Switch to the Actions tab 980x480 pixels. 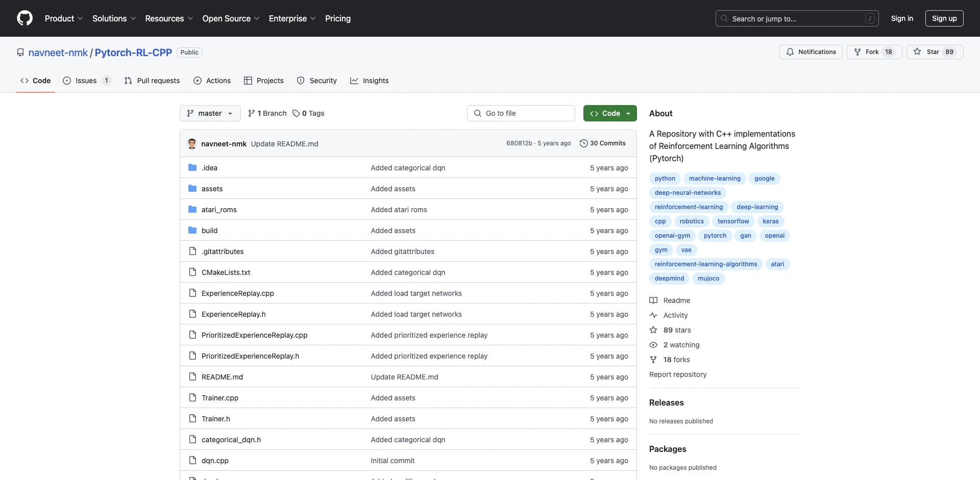212,81
